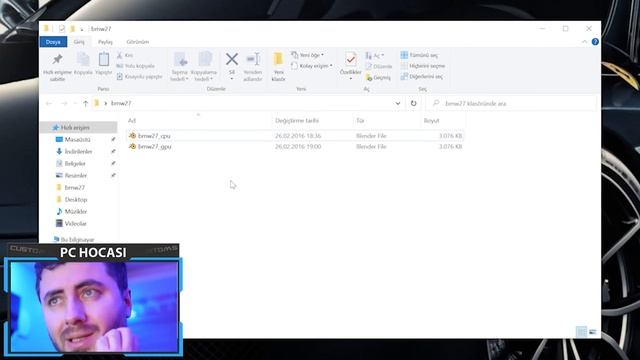Click Düzenle in the Aç group
The height and width of the screenshot is (360, 640).
pyautogui.click(x=379, y=66)
